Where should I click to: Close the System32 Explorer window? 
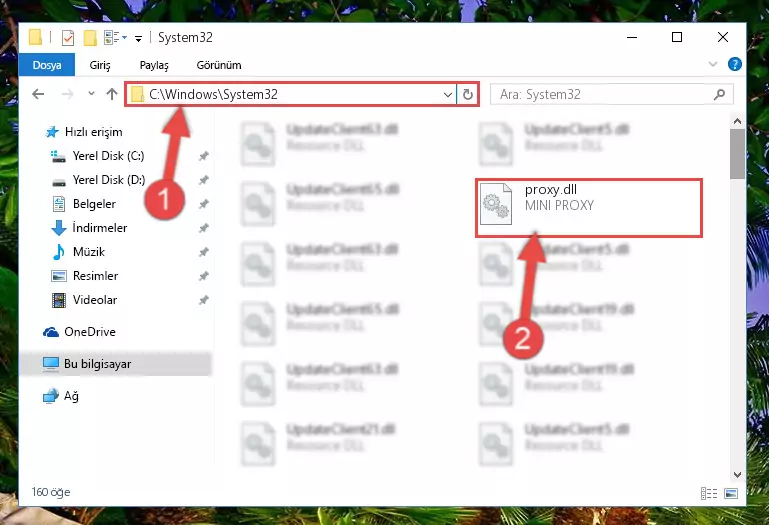coord(722,37)
